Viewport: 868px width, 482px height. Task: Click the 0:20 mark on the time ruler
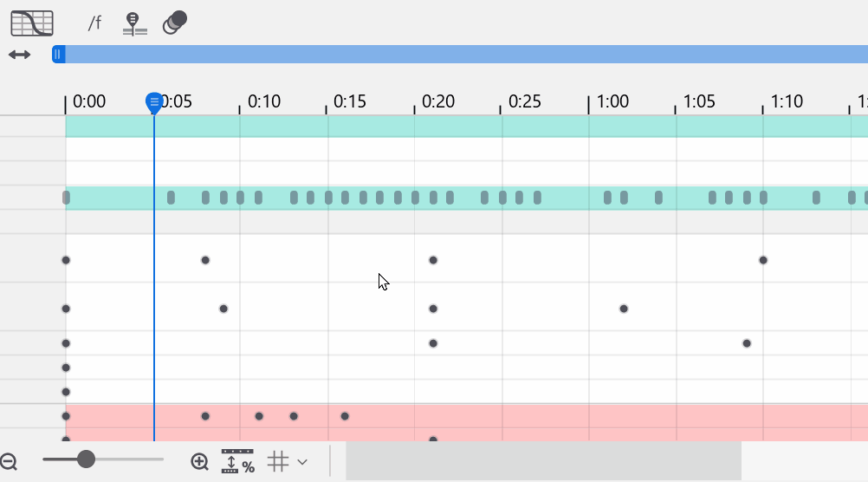437,102
